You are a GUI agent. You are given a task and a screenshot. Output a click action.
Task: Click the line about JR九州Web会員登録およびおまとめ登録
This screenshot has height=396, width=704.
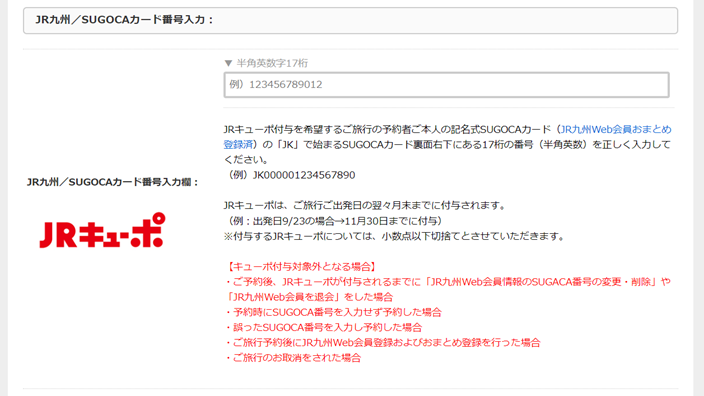pyautogui.click(x=383, y=343)
